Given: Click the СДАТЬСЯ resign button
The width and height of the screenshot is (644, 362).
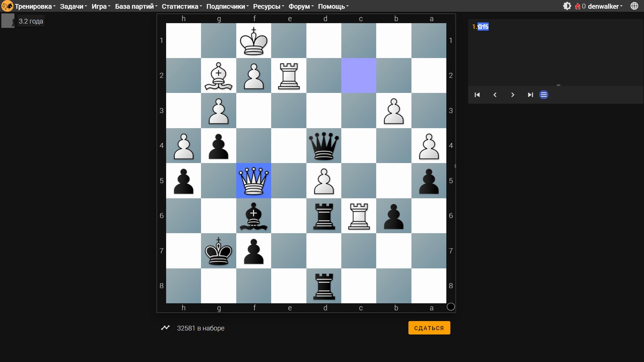Looking at the screenshot, I should tap(429, 327).
